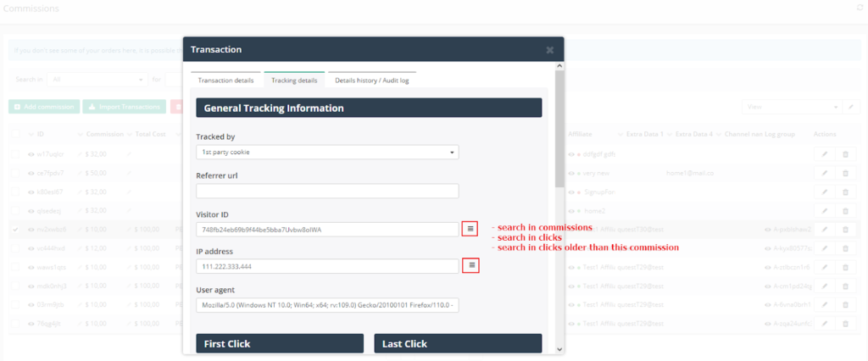
Task: Open search menu icon beside IP address
Action: point(470,266)
